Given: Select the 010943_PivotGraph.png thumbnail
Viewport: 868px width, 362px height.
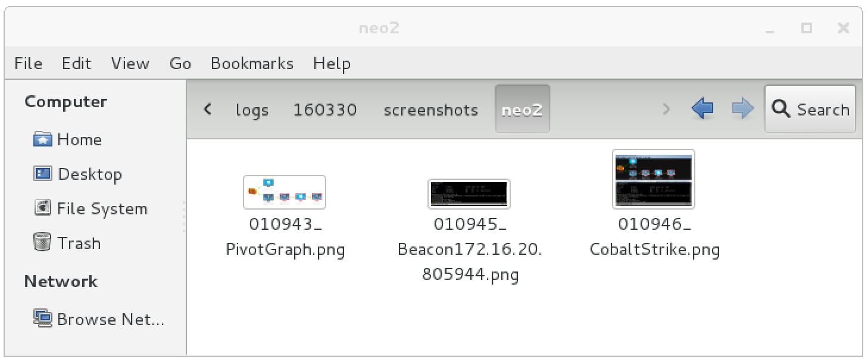Looking at the screenshot, I should [285, 192].
